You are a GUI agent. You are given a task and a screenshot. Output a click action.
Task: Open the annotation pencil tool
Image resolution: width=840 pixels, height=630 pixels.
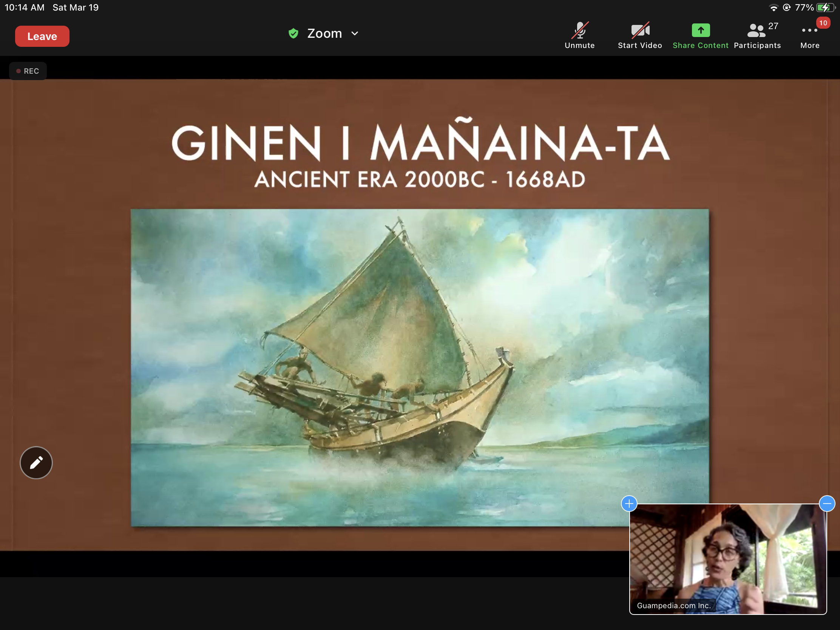(x=36, y=462)
